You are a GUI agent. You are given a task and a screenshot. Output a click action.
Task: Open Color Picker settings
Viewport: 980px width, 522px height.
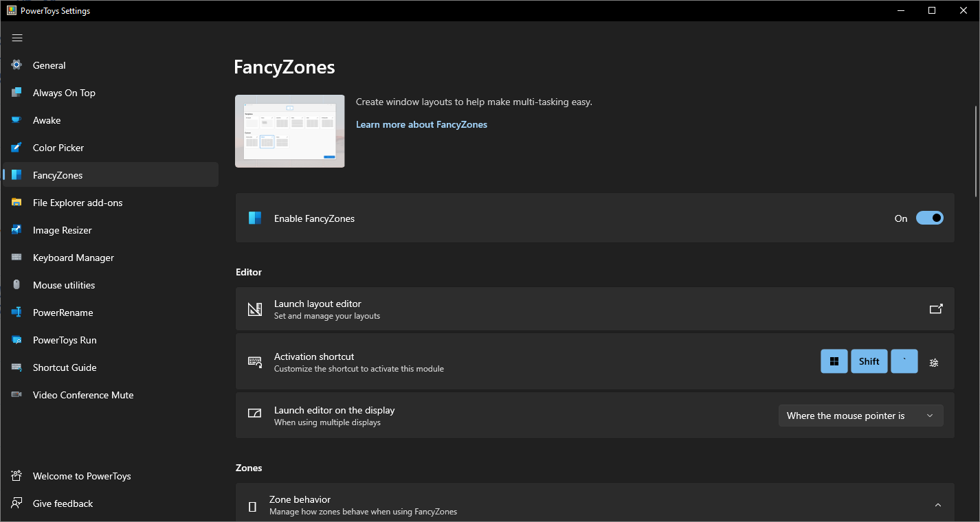(x=111, y=148)
